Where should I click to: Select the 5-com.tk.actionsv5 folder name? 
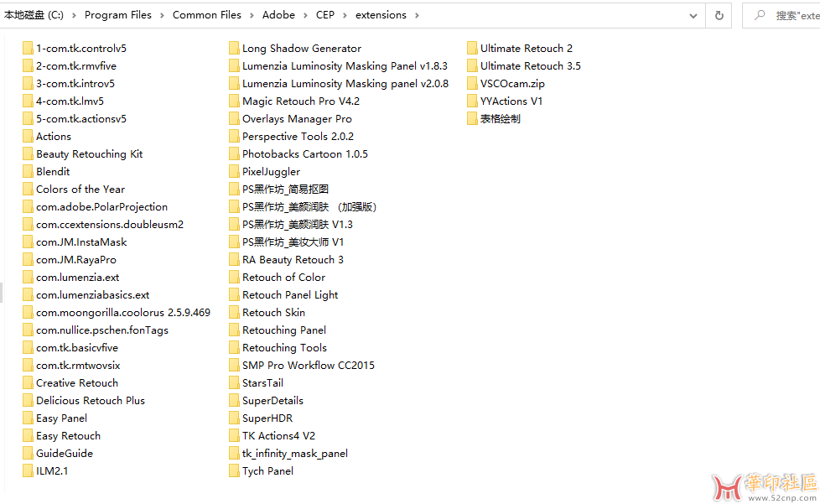click(x=81, y=119)
